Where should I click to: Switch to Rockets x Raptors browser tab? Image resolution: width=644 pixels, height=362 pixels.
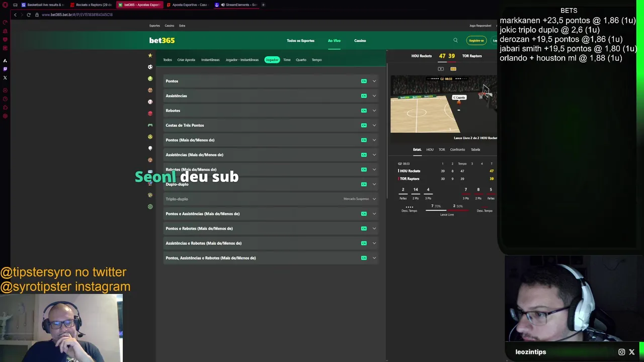tap(91, 5)
